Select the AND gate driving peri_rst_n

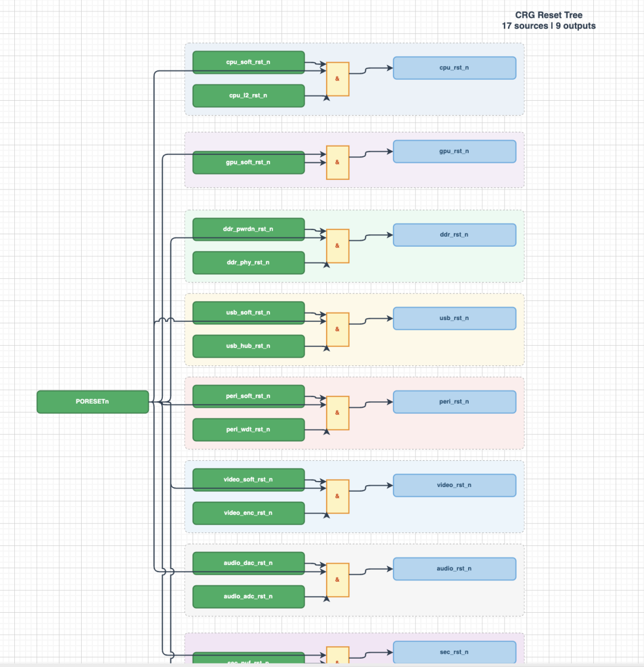(338, 413)
